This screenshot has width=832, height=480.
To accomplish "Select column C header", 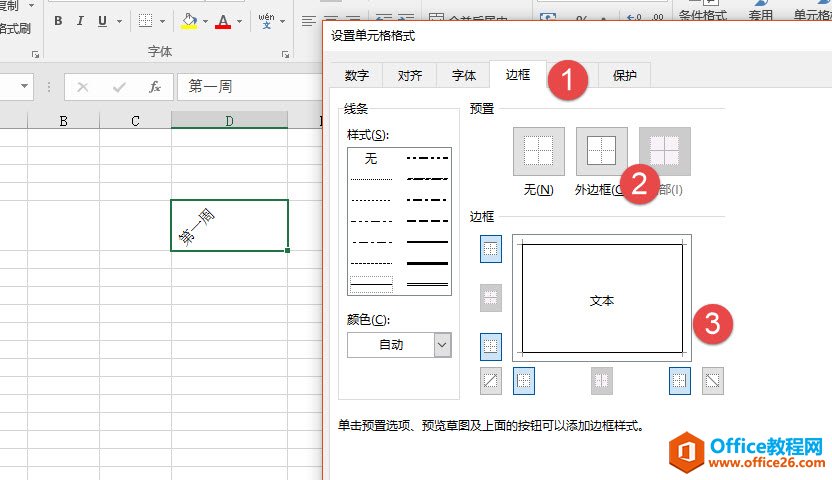I will pyautogui.click(x=135, y=121).
